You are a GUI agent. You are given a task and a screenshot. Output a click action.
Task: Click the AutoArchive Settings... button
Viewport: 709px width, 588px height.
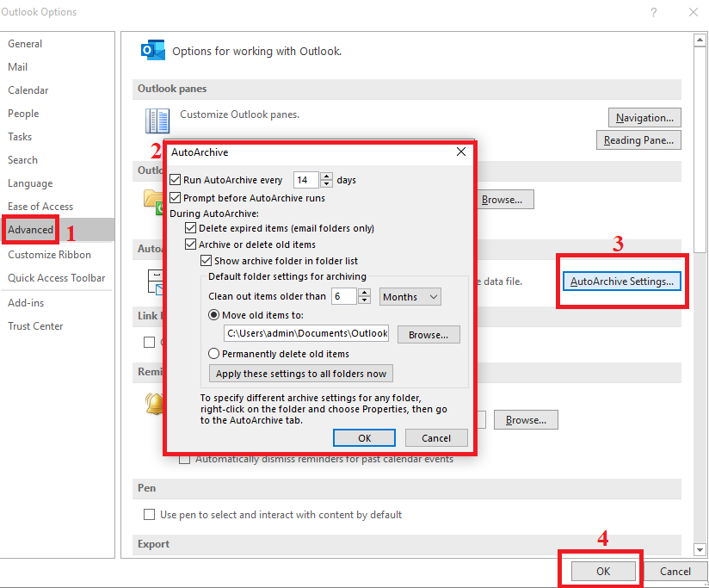(x=622, y=282)
